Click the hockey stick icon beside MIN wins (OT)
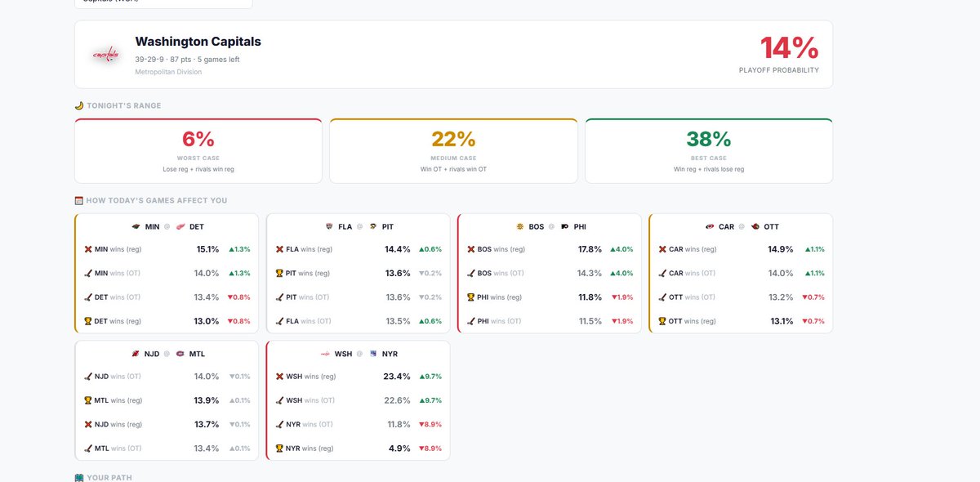980x482 pixels. click(88, 274)
